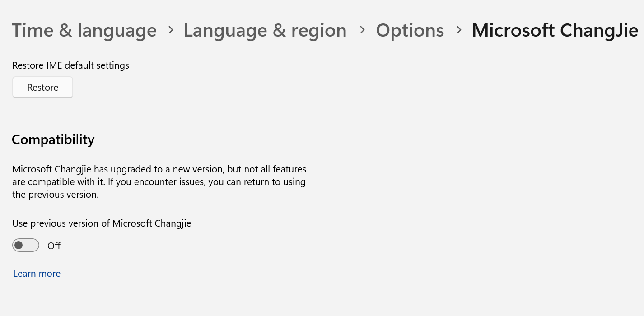
Task: Click the Compatibility section heading
Action: pyautogui.click(x=53, y=139)
